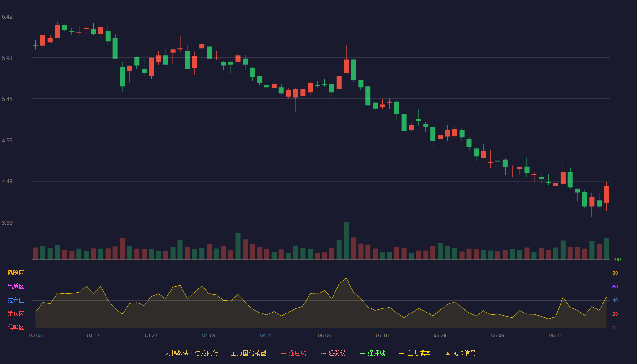
Task: Click the 6.42 price axis label
Action: tap(7, 17)
